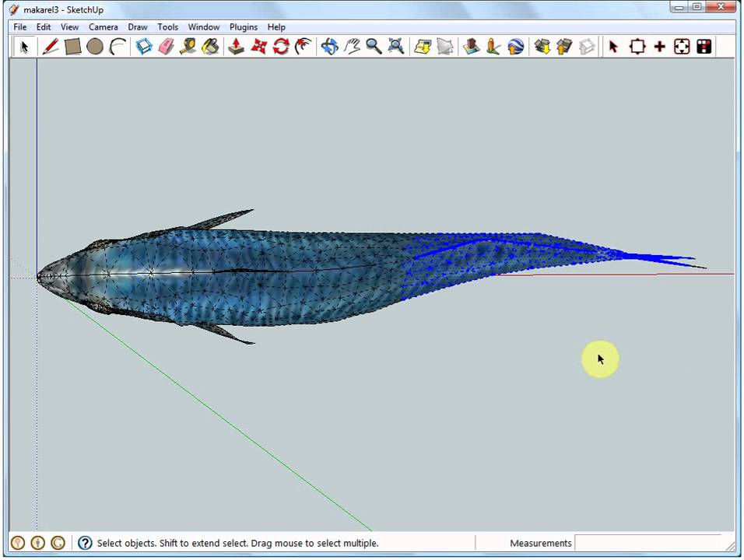This screenshot has height=560, width=744.
Task: Click the geo-location status icon
Action: [18, 542]
